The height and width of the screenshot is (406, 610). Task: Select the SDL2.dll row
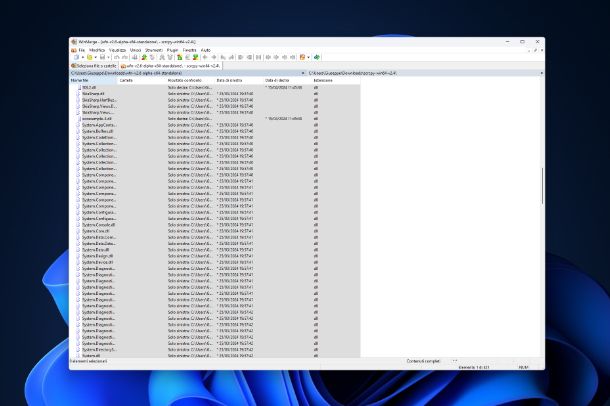click(x=215, y=88)
